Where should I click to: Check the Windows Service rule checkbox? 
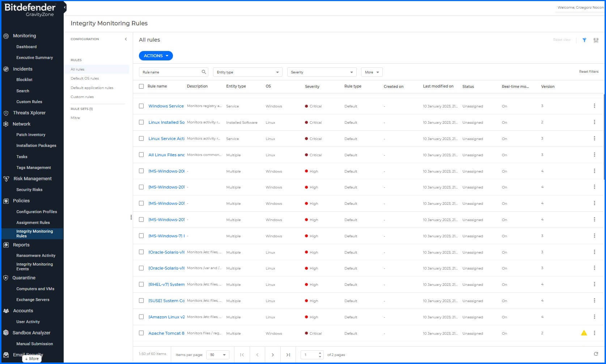click(x=141, y=106)
